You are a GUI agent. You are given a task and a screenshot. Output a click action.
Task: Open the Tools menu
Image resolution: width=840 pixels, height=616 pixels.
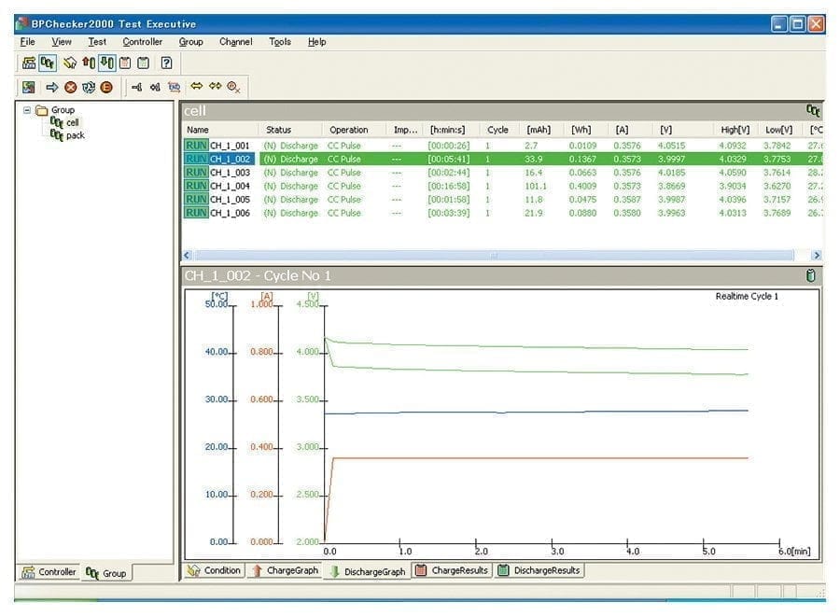tap(280, 42)
